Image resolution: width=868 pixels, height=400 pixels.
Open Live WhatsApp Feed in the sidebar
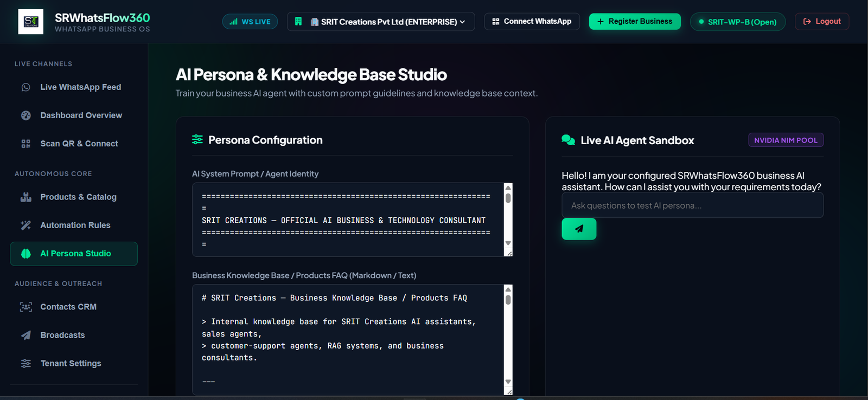tap(74, 87)
